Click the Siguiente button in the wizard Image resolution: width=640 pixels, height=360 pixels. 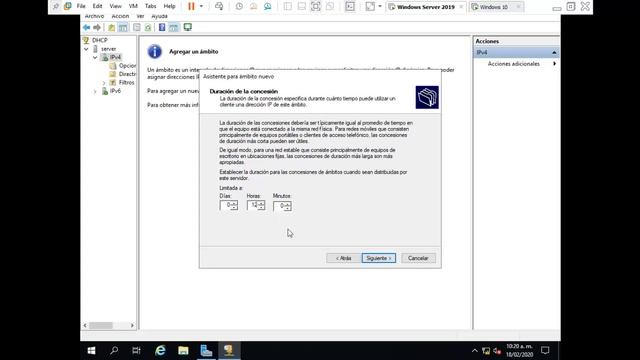click(x=378, y=258)
